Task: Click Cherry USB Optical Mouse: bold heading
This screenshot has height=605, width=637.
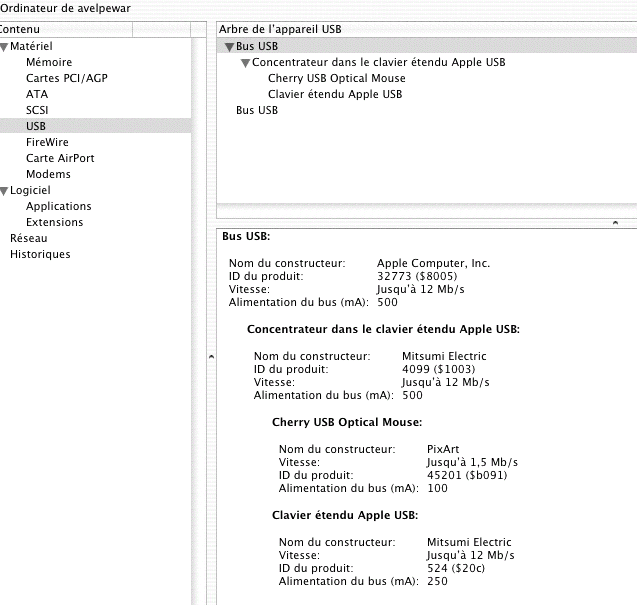Action: point(347,422)
